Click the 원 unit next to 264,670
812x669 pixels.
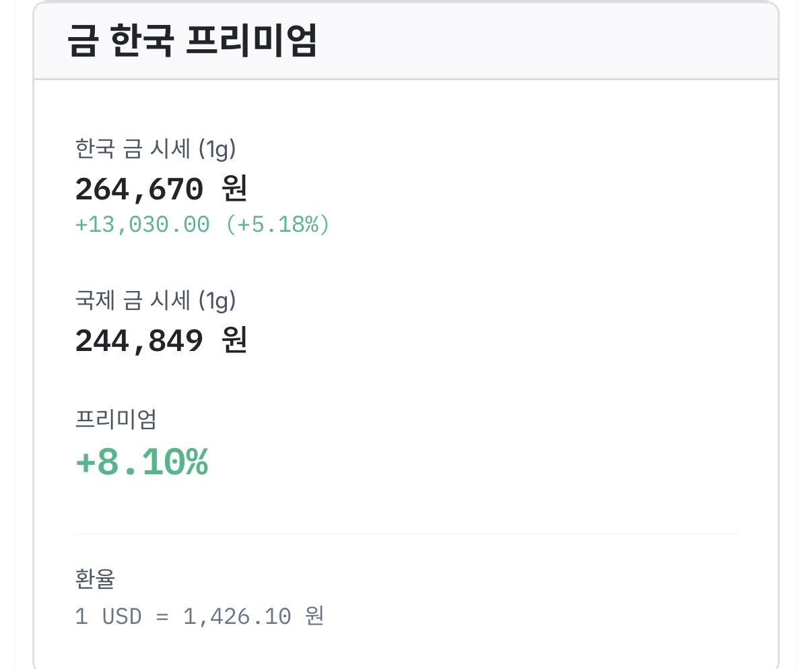tap(234, 189)
